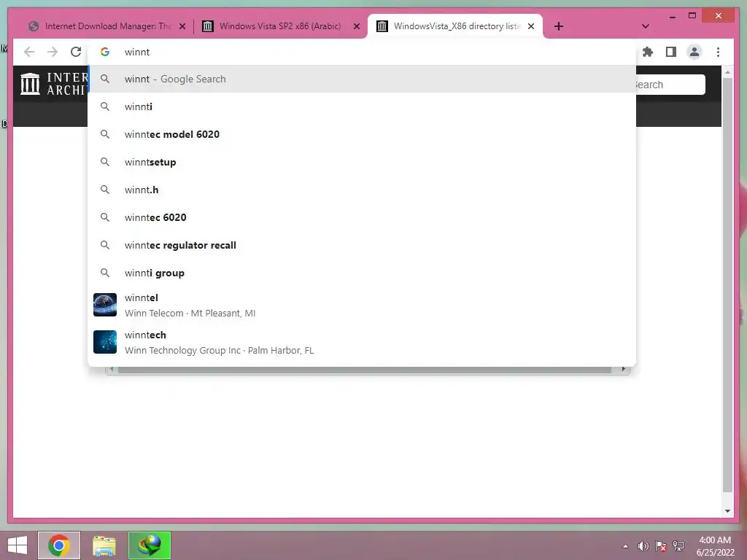Expand the tab search chevron
The height and width of the screenshot is (560, 747).
pyautogui.click(x=646, y=26)
